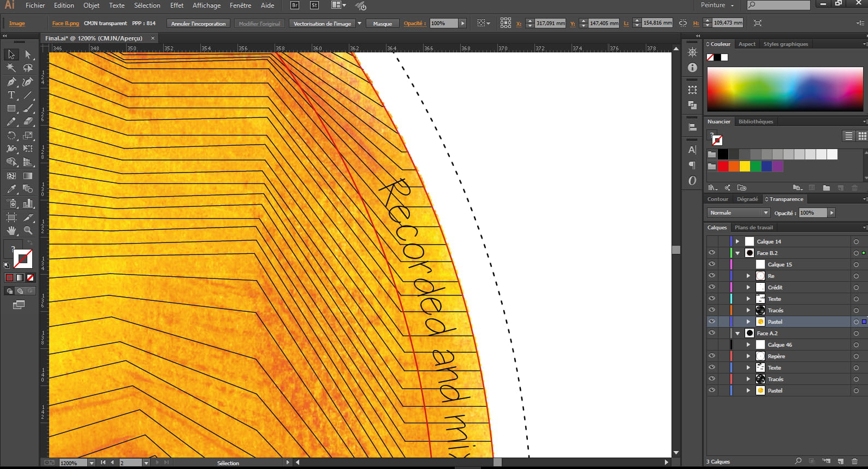
Task: Toggle visibility of the Re sublayer
Action: [712, 276]
